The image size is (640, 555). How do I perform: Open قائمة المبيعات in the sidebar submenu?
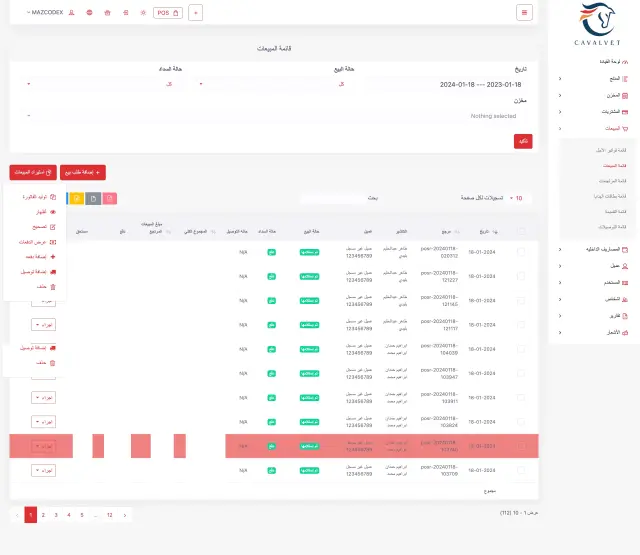tap(615, 166)
